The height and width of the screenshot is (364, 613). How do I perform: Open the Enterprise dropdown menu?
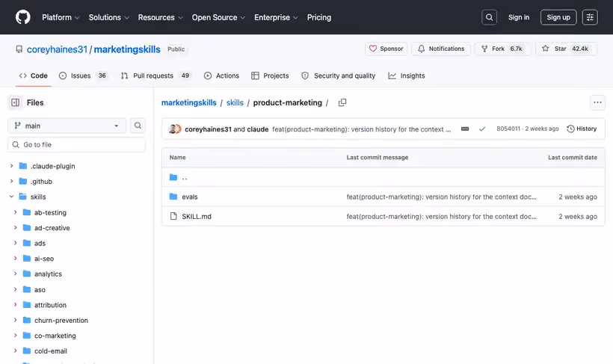click(276, 17)
